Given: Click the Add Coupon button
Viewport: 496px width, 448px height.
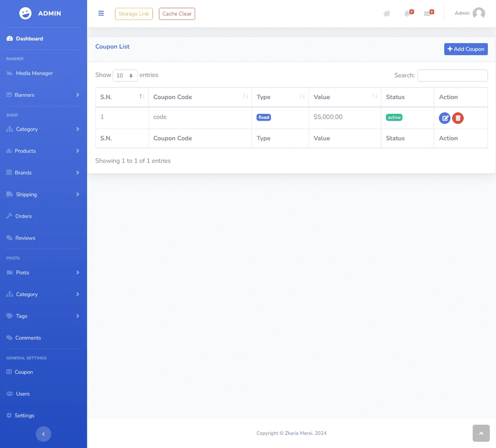Looking at the screenshot, I should (x=465, y=49).
